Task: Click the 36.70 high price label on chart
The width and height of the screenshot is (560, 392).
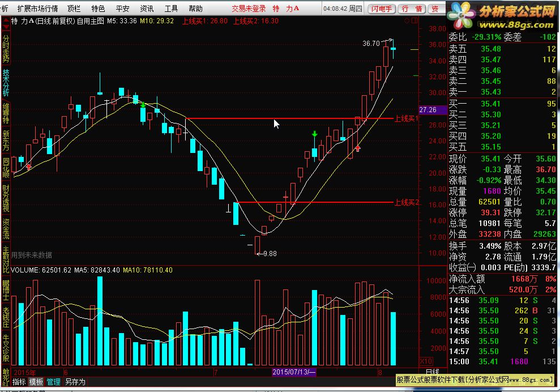Action: coord(371,43)
